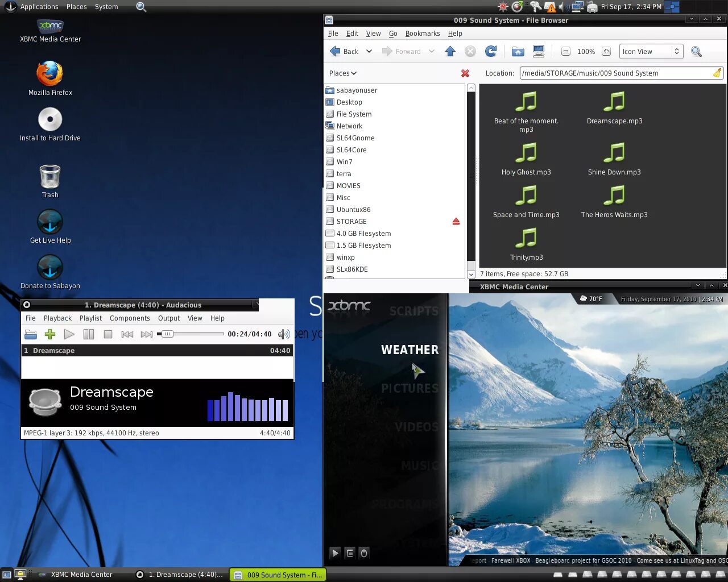
Task: Select Dreamscape.mp3 file
Action: tap(614, 108)
